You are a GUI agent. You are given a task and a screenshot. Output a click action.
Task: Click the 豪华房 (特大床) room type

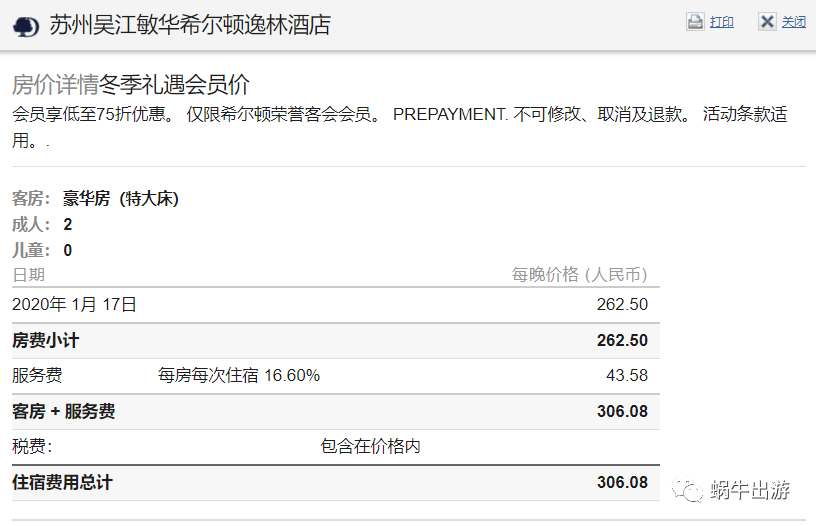tap(121, 198)
